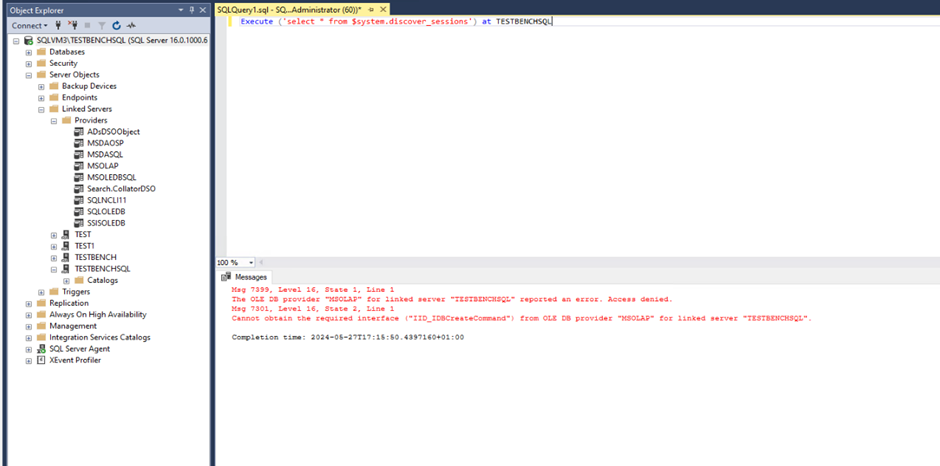Click the Disconnect plug icon

(x=73, y=26)
